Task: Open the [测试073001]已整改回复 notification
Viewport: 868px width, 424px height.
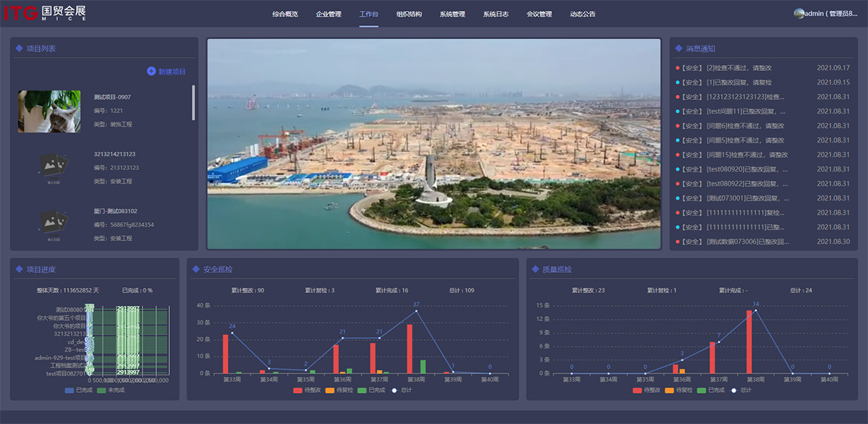Action: pos(762,198)
